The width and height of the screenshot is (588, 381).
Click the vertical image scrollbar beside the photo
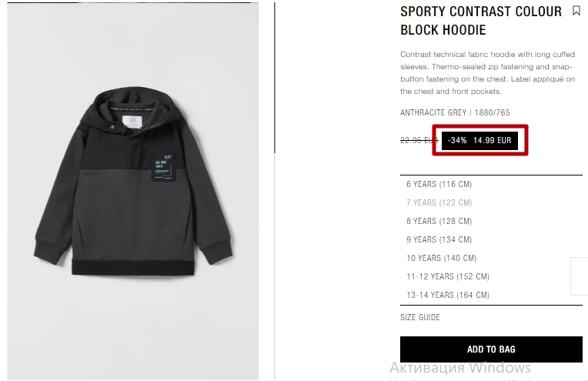pyautogui.click(x=275, y=78)
